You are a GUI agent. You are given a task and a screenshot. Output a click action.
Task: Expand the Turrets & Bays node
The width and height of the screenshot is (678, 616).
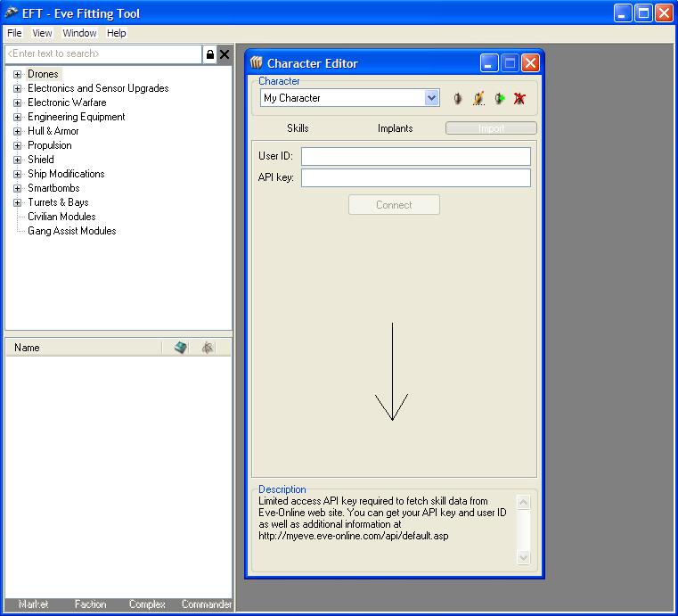click(17, 203)
